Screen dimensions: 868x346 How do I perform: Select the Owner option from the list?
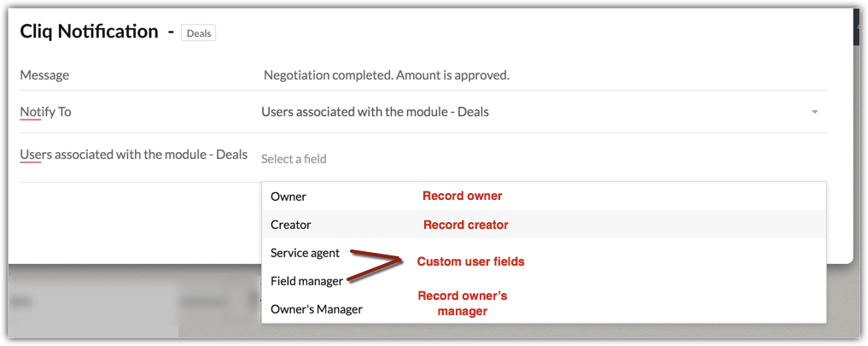click(x=288, y=196)
